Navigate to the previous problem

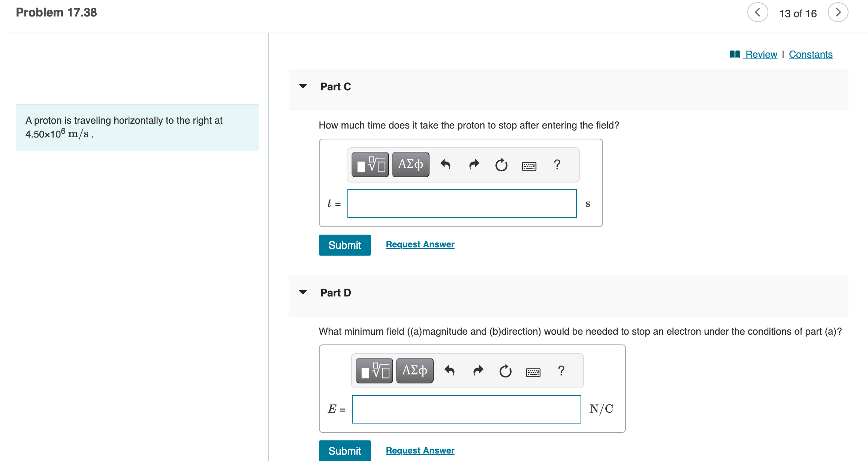(757, 12)
